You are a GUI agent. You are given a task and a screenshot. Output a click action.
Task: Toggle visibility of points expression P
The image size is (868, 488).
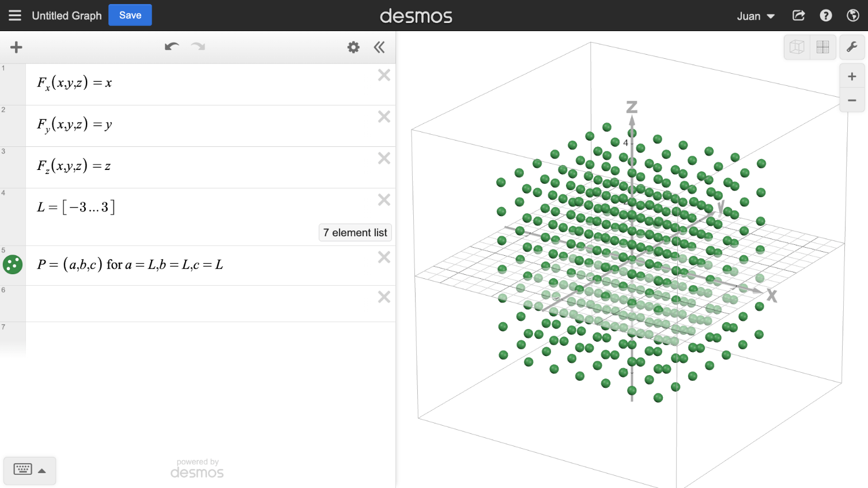coord(13,264)
